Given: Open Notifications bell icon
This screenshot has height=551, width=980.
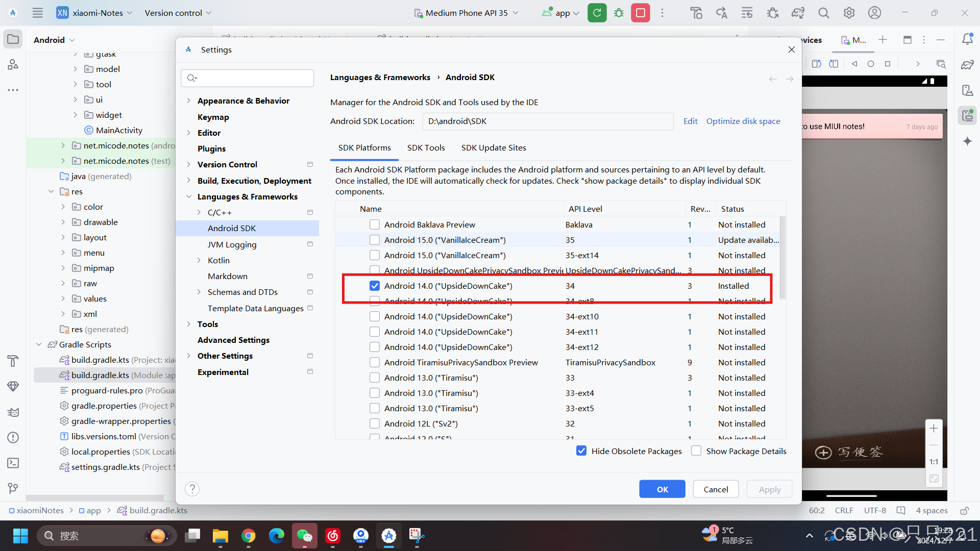Looking at the screenshot, I should [x=967, y=39].
